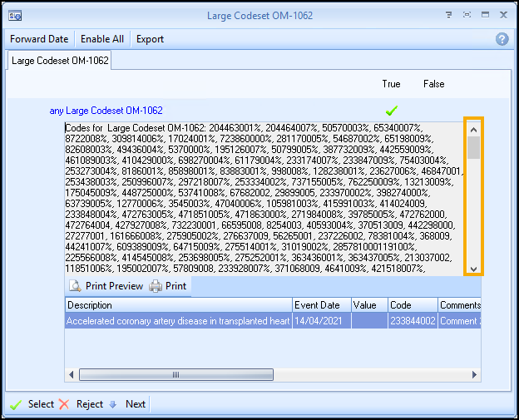The width and height of the screenshot is (519, 420).
Task: Open the 'any Large Codeset OM-1062' link
Action: click(x=106, y=111)
